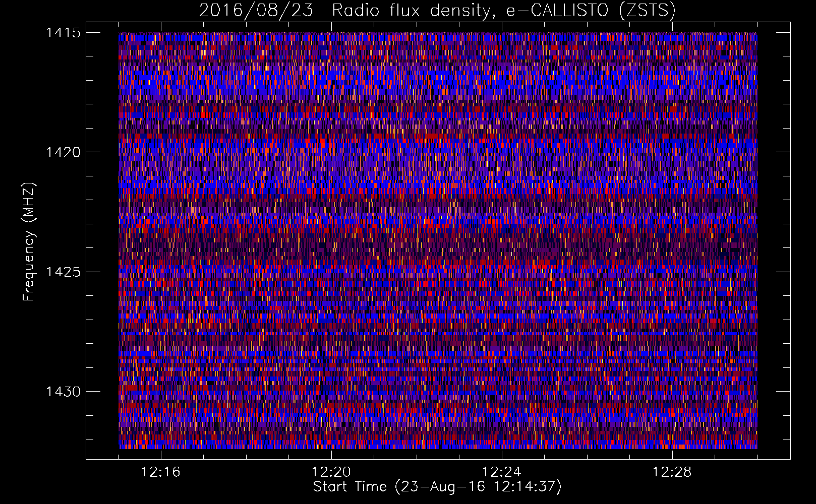
Task: Select the 1430 frequency axis label
Action: 63,392
